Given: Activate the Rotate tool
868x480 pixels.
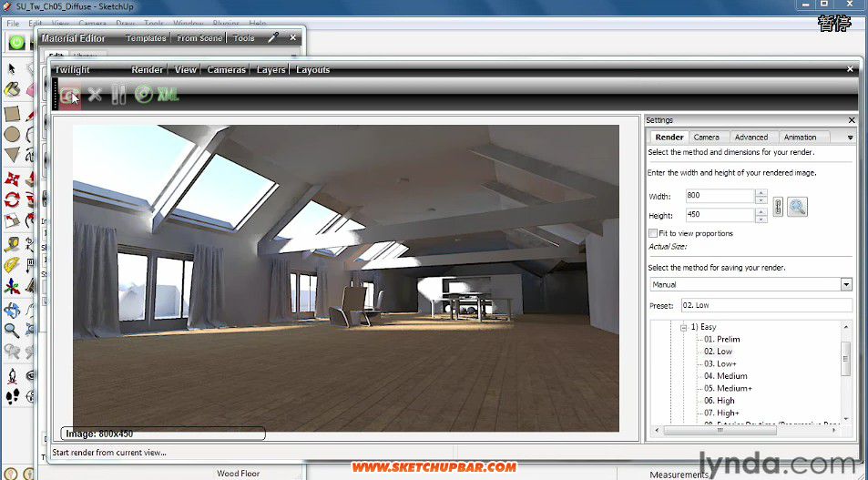Looking at the screenshot, I should [x=12, y=199].
